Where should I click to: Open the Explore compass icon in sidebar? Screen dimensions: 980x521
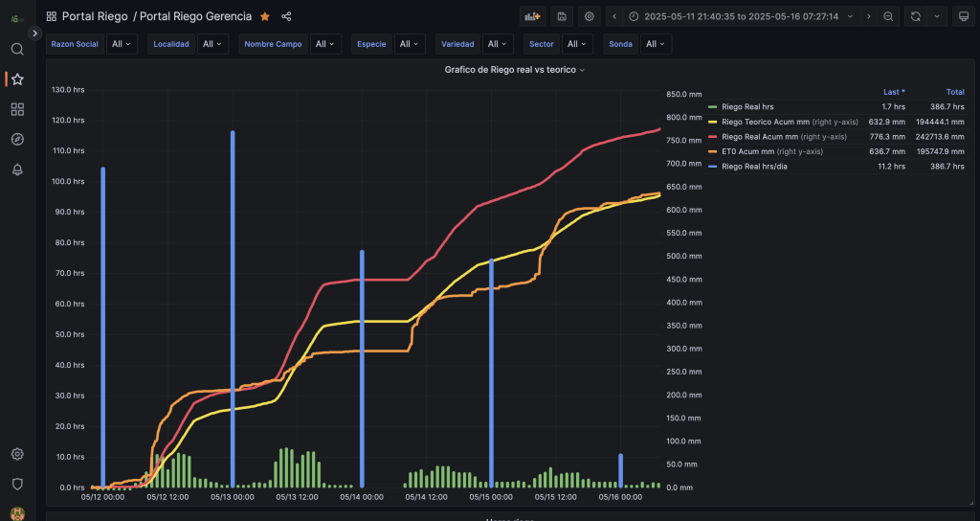(x=17, y=140)
